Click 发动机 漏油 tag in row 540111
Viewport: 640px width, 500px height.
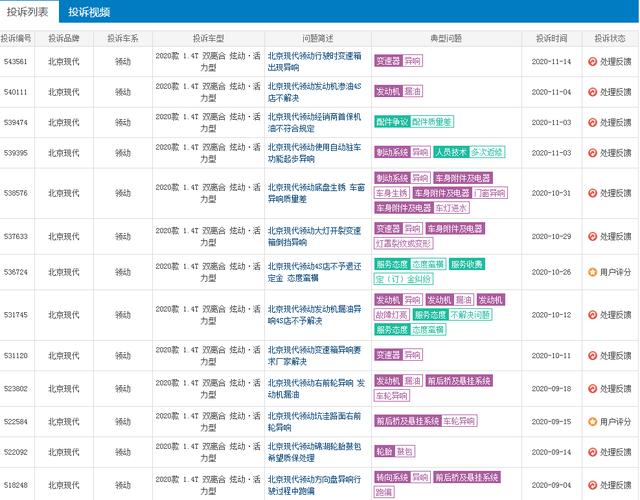[398, 91]
